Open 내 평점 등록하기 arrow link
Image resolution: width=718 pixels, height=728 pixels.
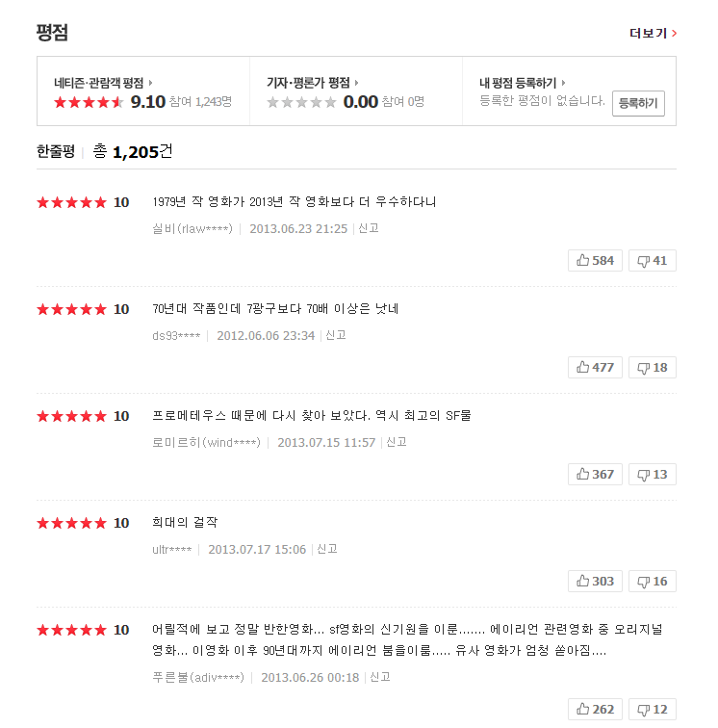(564, 83)
